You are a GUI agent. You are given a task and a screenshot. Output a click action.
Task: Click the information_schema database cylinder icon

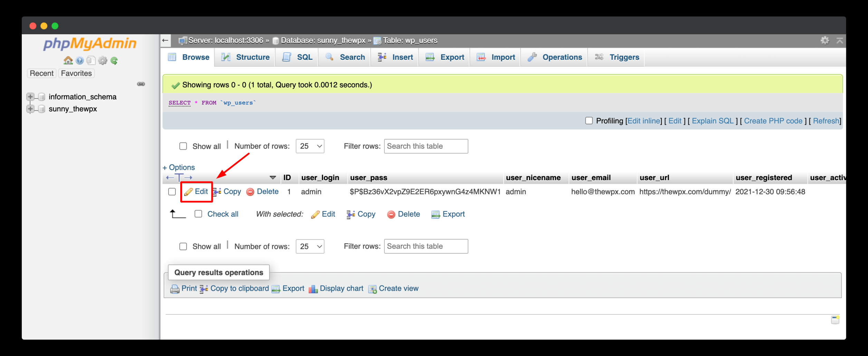tap(41, 97)
